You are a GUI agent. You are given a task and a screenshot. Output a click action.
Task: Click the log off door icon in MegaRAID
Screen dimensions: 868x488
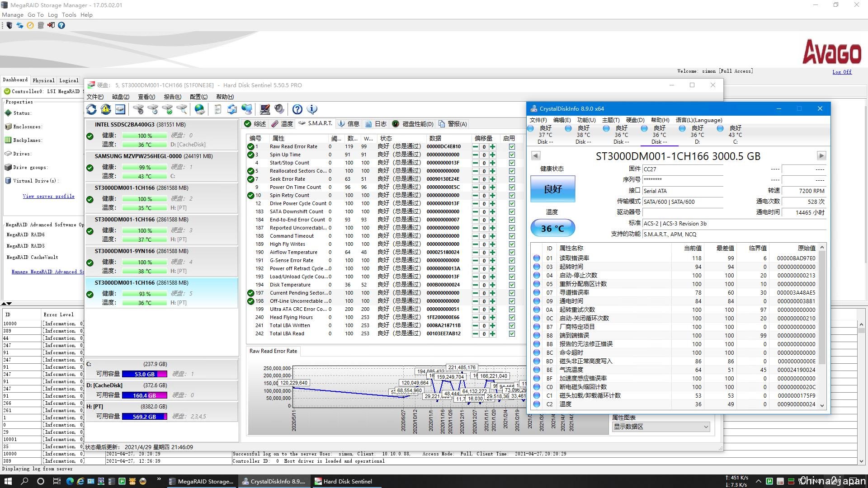51,25
